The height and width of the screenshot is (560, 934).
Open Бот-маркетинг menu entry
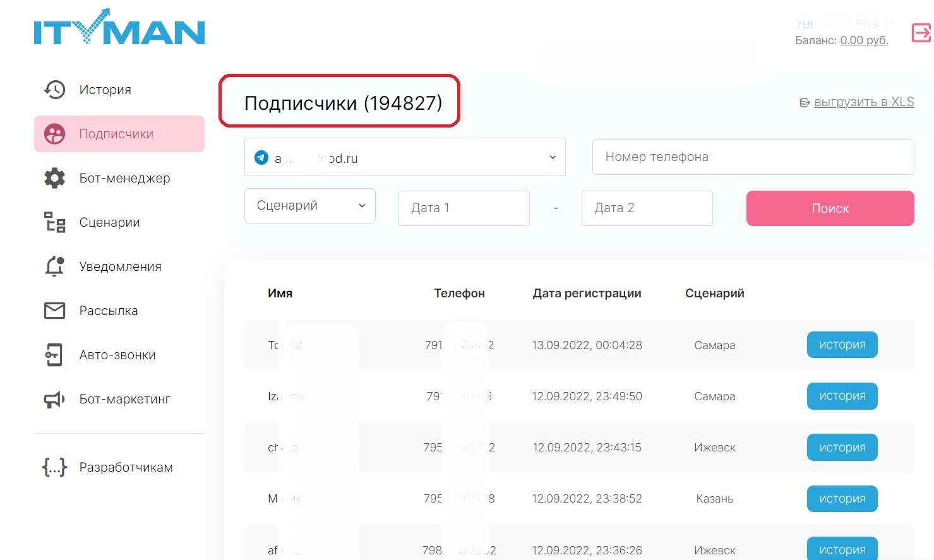(124, 399)
